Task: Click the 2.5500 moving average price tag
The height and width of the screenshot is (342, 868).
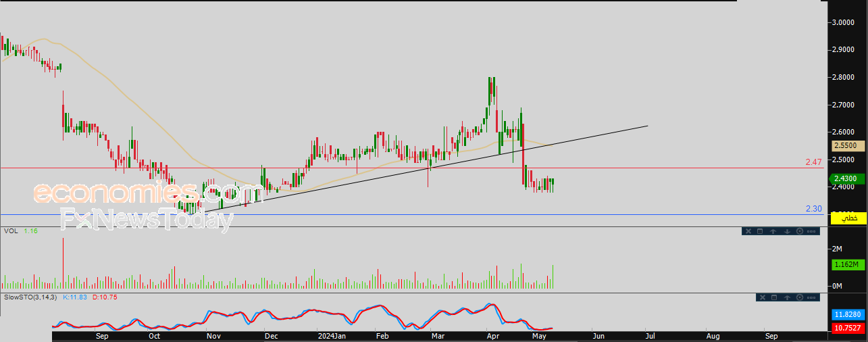Action: pos(847,145)
